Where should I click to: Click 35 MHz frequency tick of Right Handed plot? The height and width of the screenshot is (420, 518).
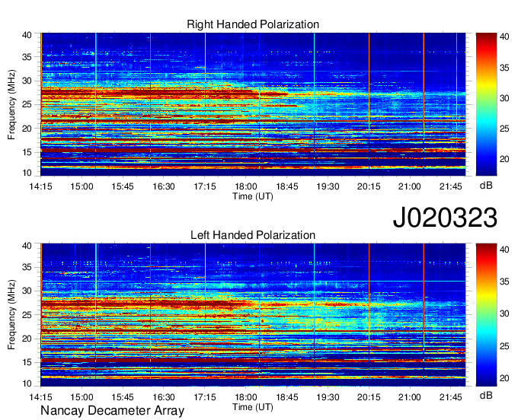(x=27, y=57)
